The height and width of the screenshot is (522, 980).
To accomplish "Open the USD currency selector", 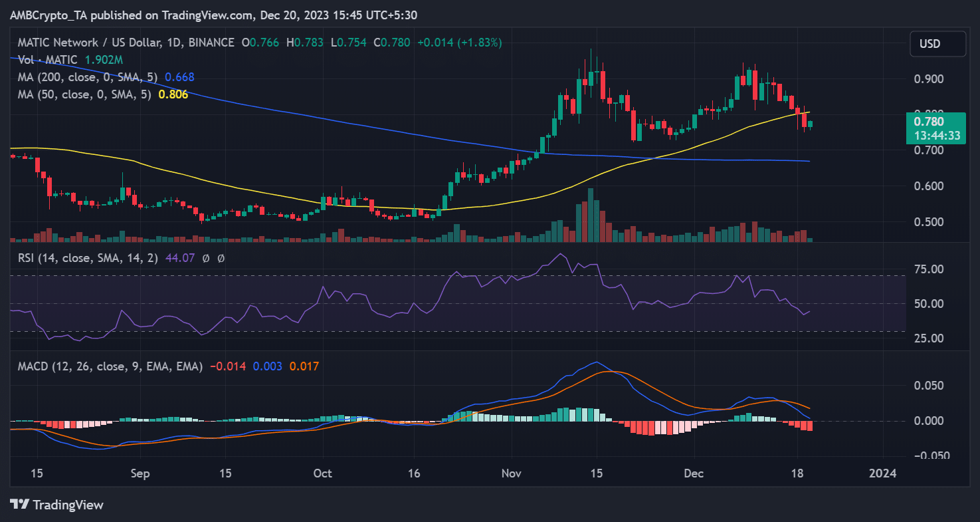I will 937,44.
